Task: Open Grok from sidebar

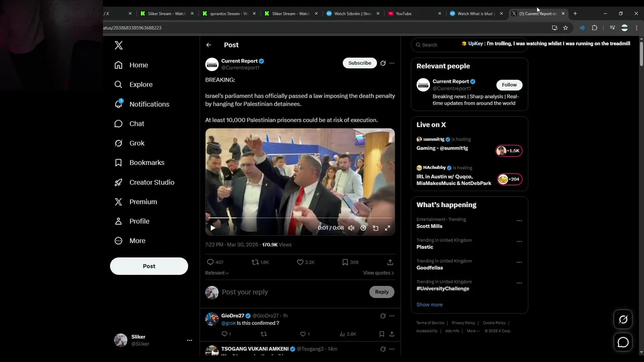Action: coord(129,143)
